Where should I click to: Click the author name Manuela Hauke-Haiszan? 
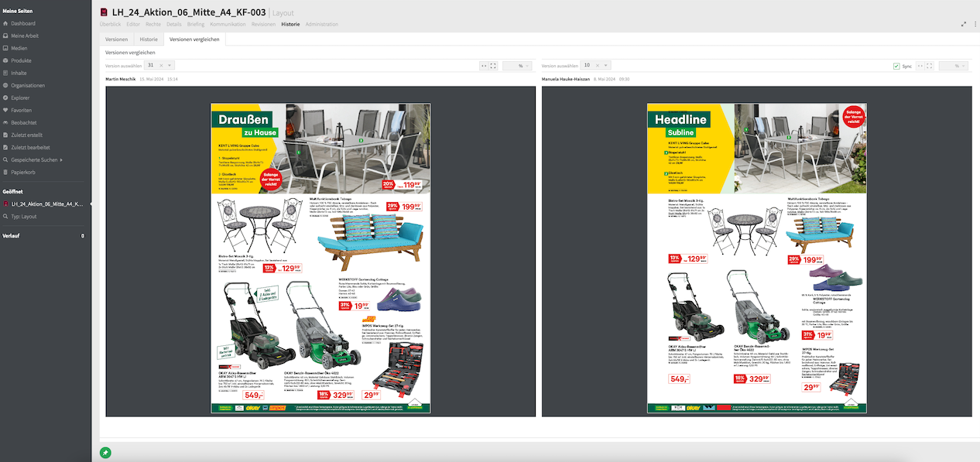coord(565,79)
